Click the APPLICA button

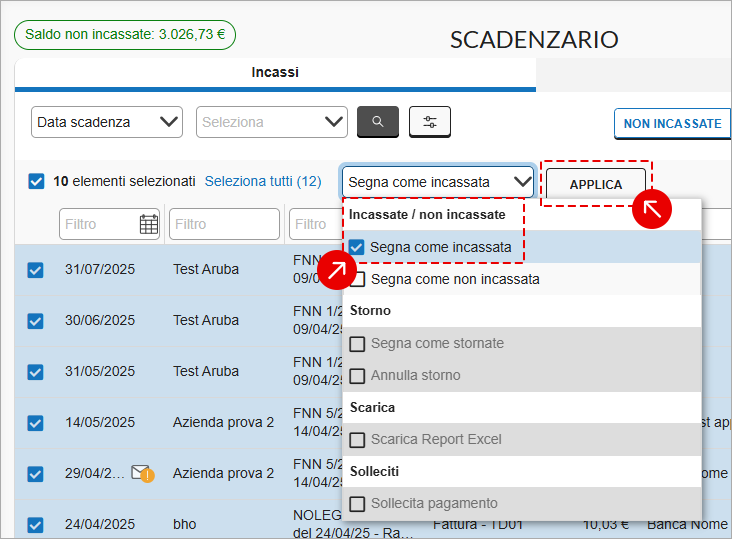[x=596, y=184]
